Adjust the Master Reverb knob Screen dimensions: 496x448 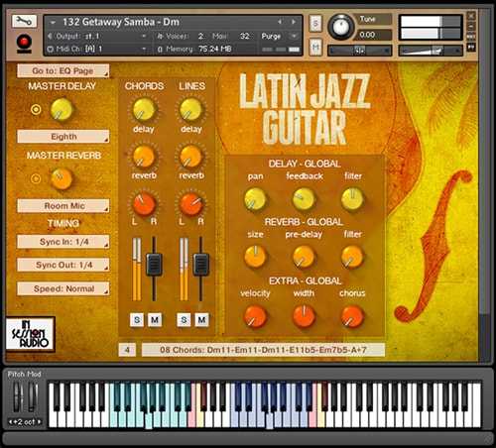pyautogui.click(x=62, y=178)
